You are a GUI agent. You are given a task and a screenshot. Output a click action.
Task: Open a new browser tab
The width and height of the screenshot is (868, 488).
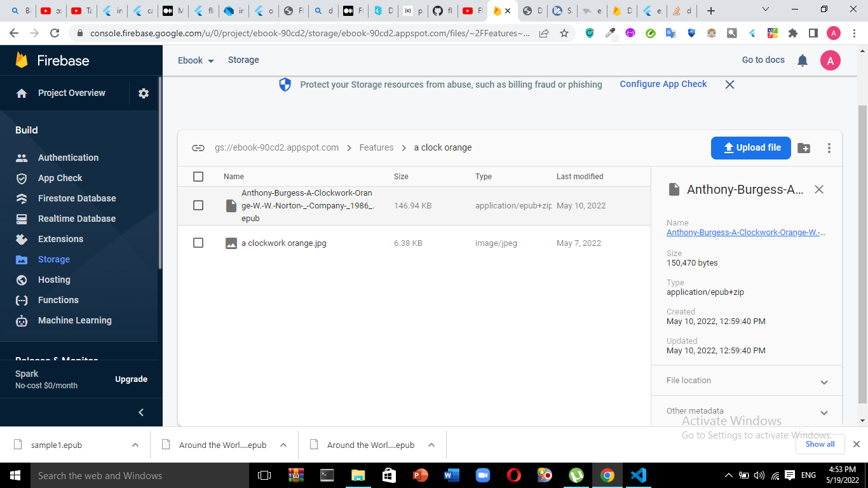[x=711, y=11]
